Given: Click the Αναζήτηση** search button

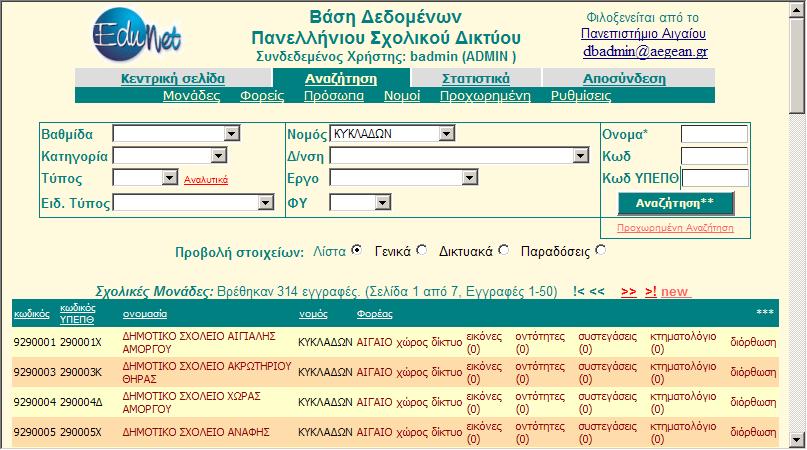Looking at the screenshot, I should click(676, 203).
